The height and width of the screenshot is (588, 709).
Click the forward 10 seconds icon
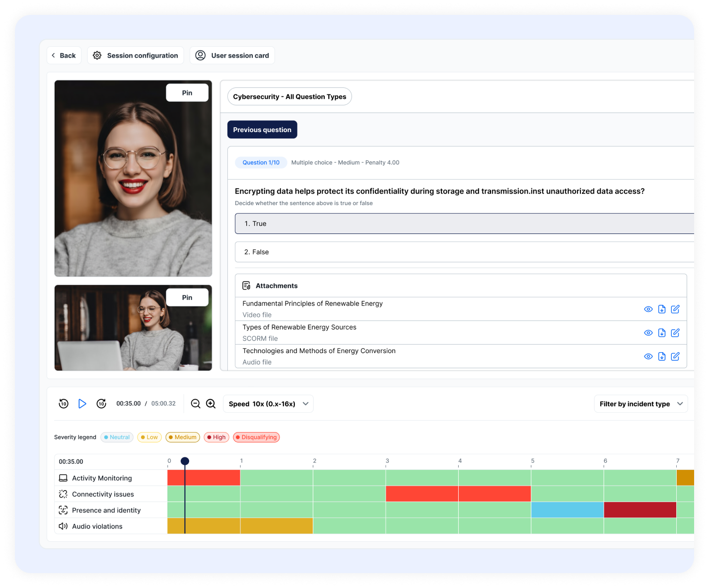coord(101,404)
